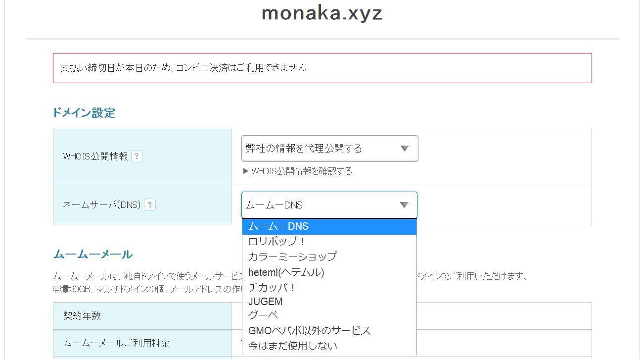Select ムームーDNS option in the list
This screenshot has width=644, height=359.
pos(329,227)
